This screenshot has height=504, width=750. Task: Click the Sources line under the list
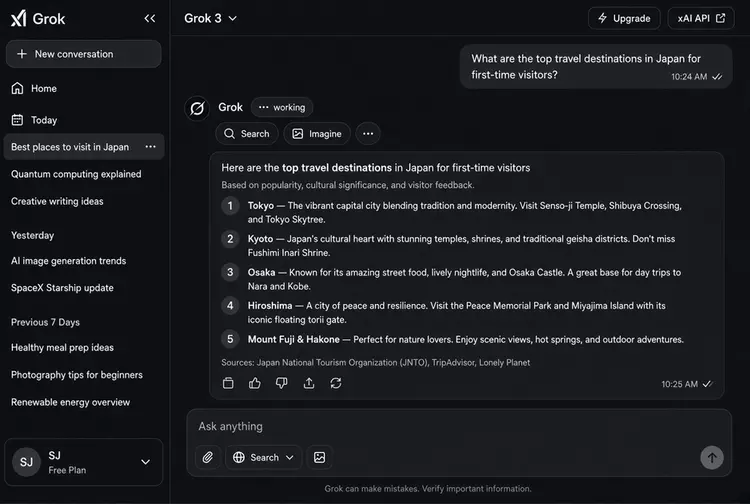[x=375, y=362]
